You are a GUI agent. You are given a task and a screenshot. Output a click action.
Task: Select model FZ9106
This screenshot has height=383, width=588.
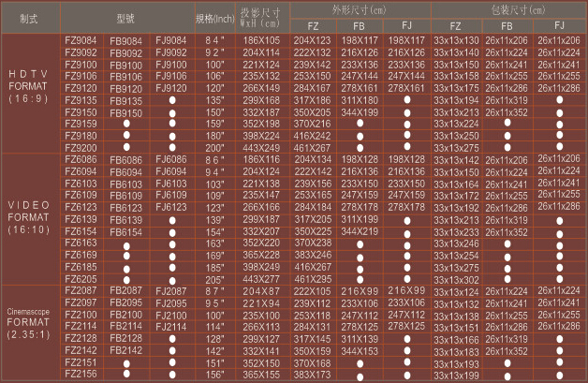(81, 76)
